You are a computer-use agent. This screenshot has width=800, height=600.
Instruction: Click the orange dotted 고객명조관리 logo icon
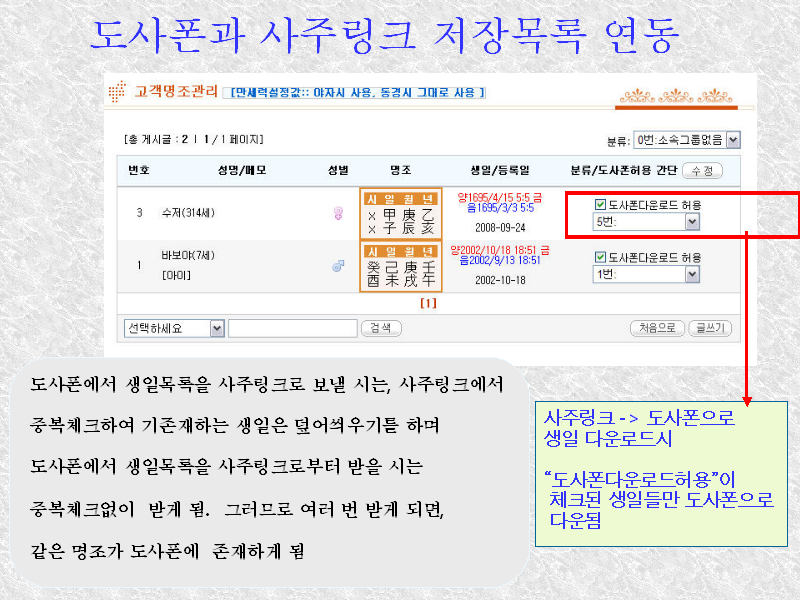click(117, 92)
